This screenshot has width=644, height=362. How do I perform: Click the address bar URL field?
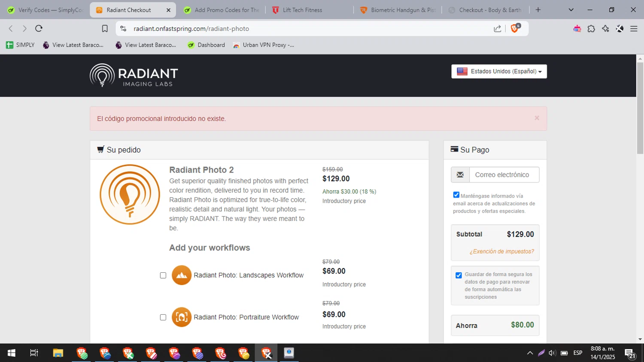tap(309, 29)
